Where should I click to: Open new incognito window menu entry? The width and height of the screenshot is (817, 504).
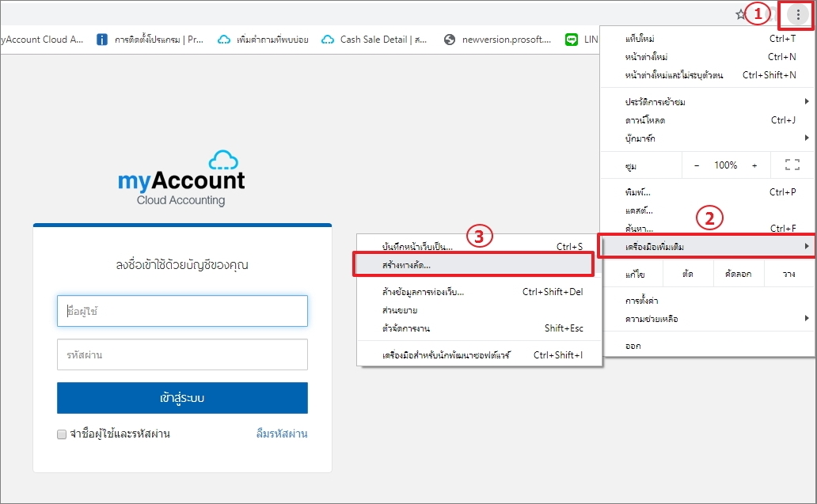[708, 75]
